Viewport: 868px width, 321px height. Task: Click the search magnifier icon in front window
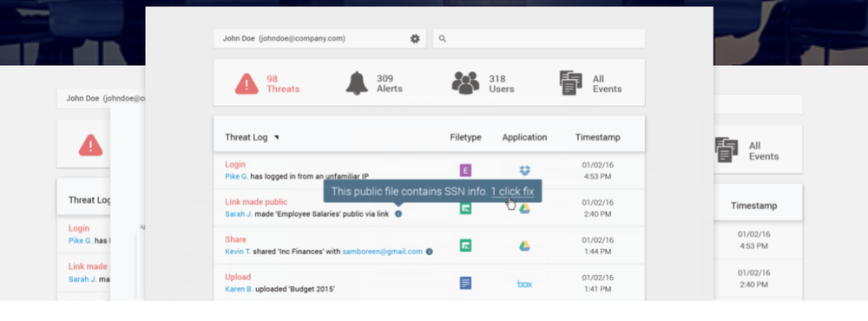tap(443, 39)
